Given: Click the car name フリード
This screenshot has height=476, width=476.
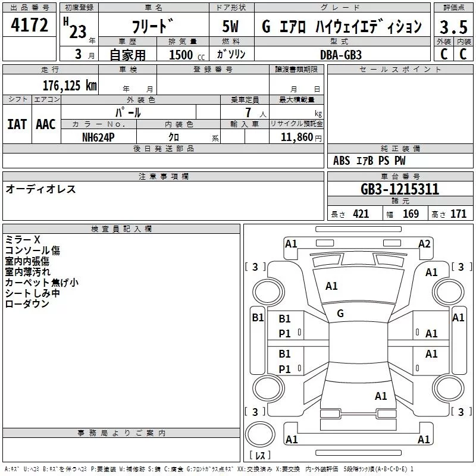Looking at the screenshot, I should coord(154,27).
